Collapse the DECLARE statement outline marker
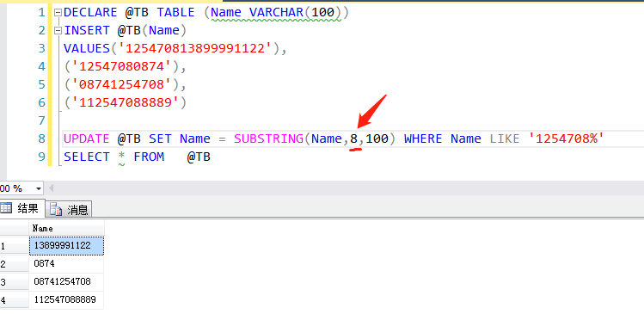Image resolution: width=644 pixels, height=314 pixels. tap(58, 12)
